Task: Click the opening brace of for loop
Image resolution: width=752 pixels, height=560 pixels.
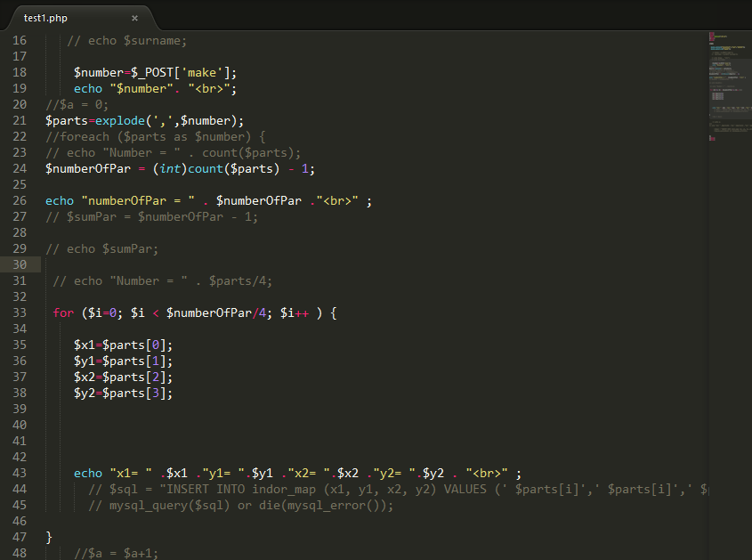Action: click(334, 313)
